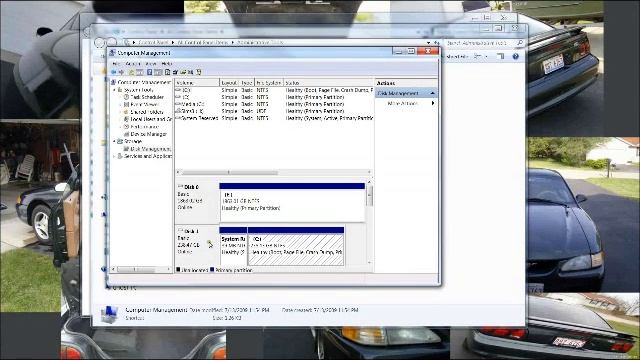Click the Up one level toolbar icon
The image size is (640, 360).
pyautogui.click(x=131, y=72)
